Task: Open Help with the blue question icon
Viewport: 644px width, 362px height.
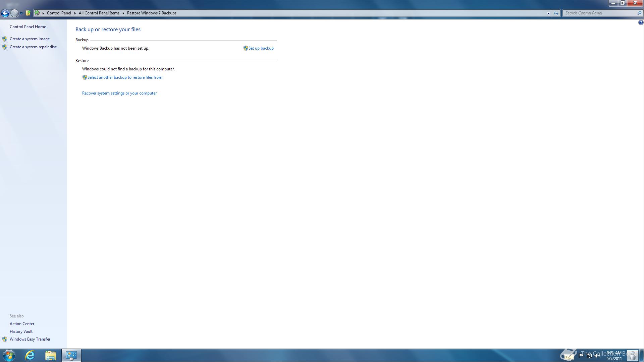Action: (641, 22)
